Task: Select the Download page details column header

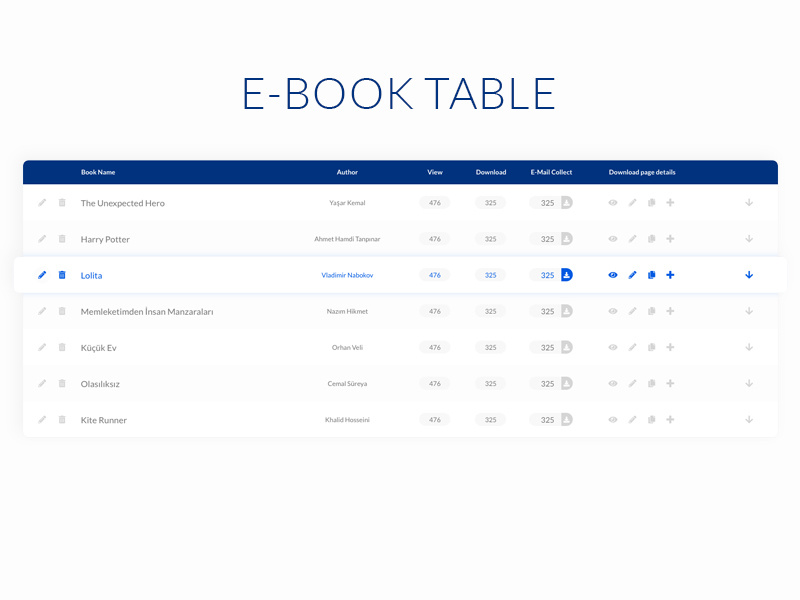Action: tap(641, 172)
